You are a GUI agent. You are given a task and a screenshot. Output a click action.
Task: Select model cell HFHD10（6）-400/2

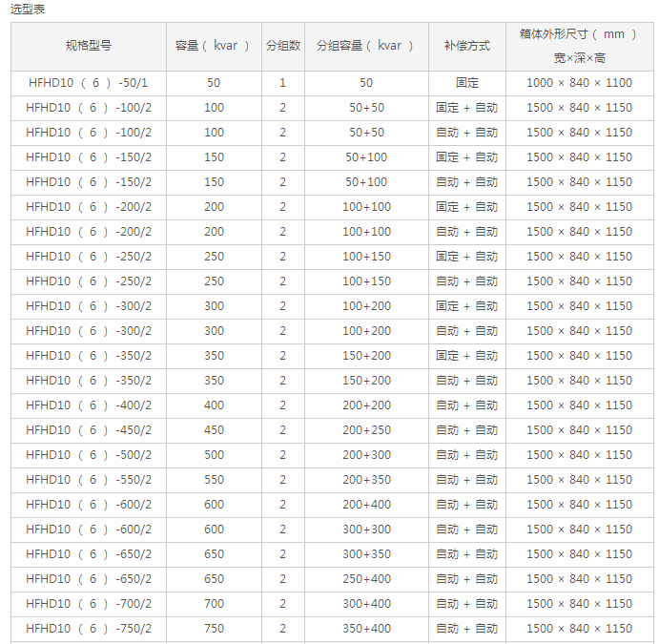[89, 405]
